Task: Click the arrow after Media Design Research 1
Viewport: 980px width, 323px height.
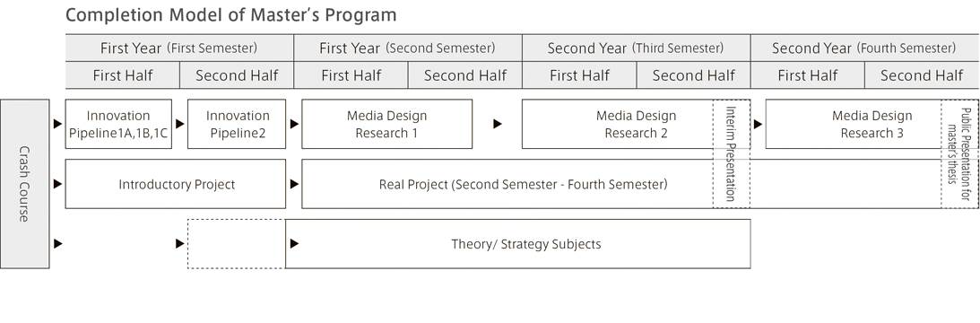Action: [x=498, y=124]
